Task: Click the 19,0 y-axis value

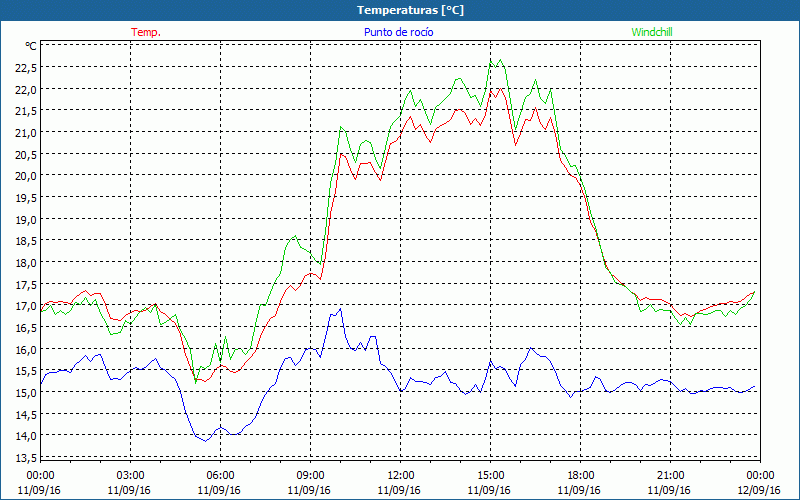Action: pos(26,219)
